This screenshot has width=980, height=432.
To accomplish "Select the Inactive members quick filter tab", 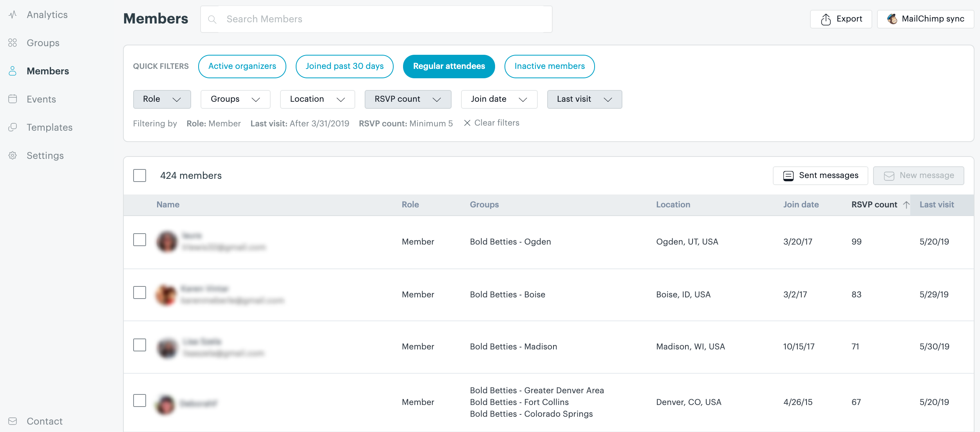I will pos(550,66).
